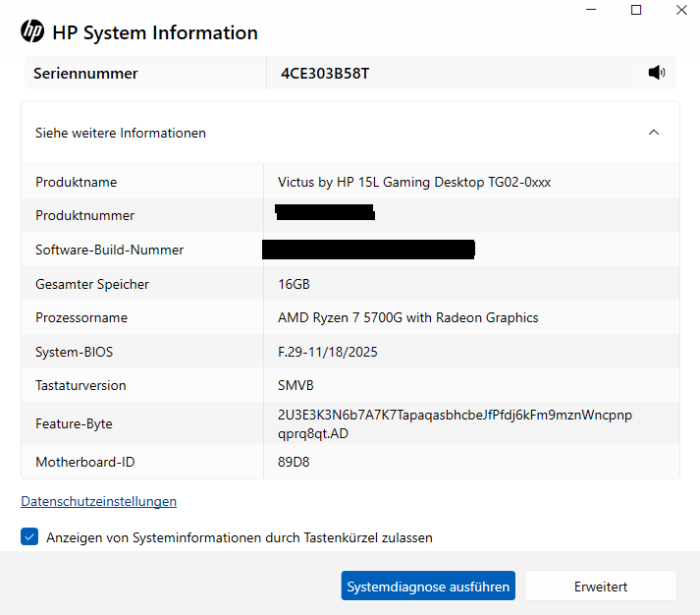Click the Prozessorname label
The width and height of the screenshot is (700, 615).
click(x=81, y=317)
